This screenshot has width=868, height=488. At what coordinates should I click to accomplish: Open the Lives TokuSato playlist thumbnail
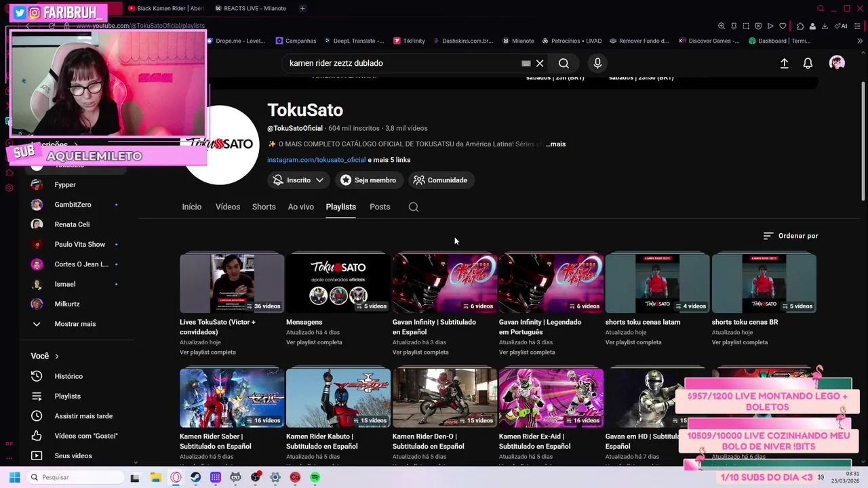(232, 283)
